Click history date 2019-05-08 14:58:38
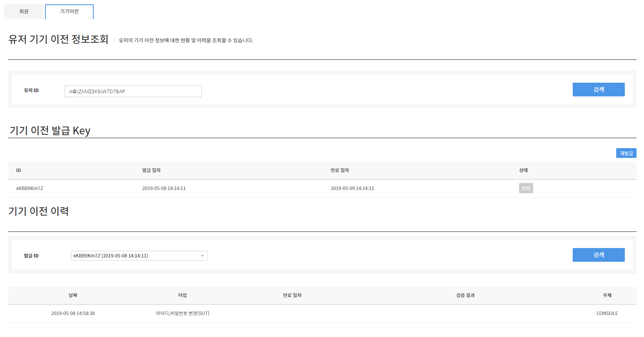 click(73, 313)
